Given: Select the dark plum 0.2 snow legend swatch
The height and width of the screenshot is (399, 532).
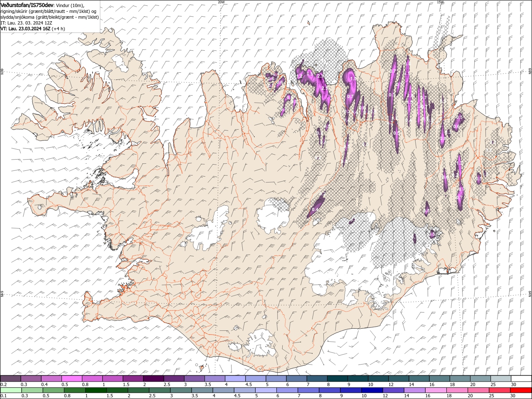Looking at the screenshot, I should pos(10,379).
